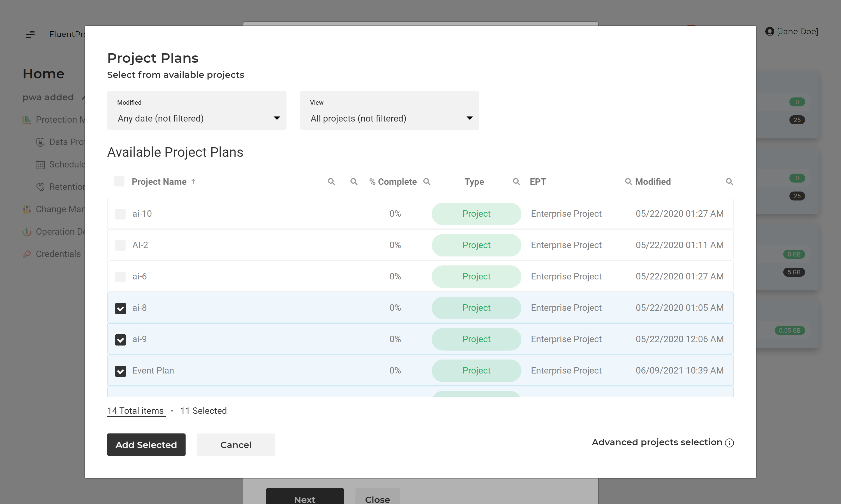Check the ai-10 project checkbox
The height and width of the screenshot is (504, 841).
(120, 214)
